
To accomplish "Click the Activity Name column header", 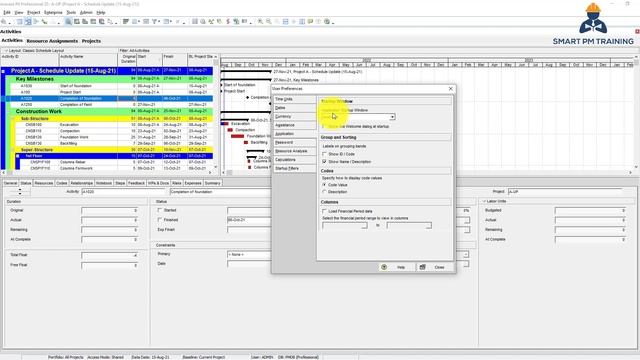I will pos(88,59).
